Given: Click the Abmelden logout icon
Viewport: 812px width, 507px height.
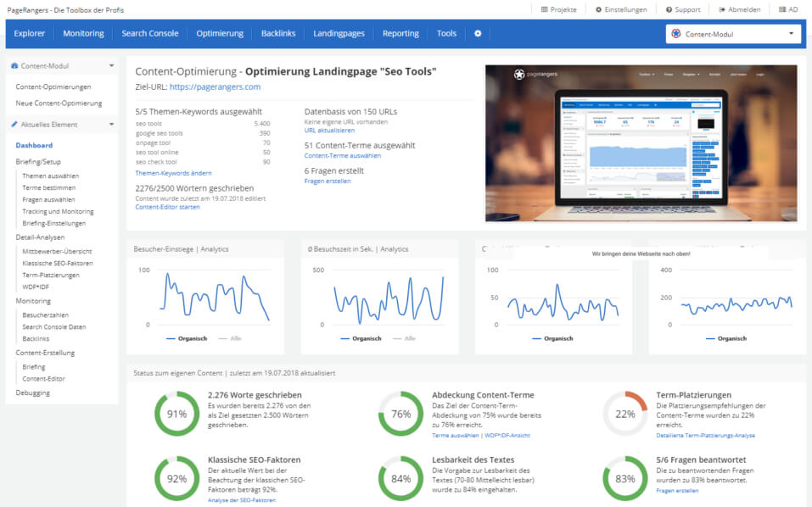Looking at the screenshot, I should [x=722, y=9].
